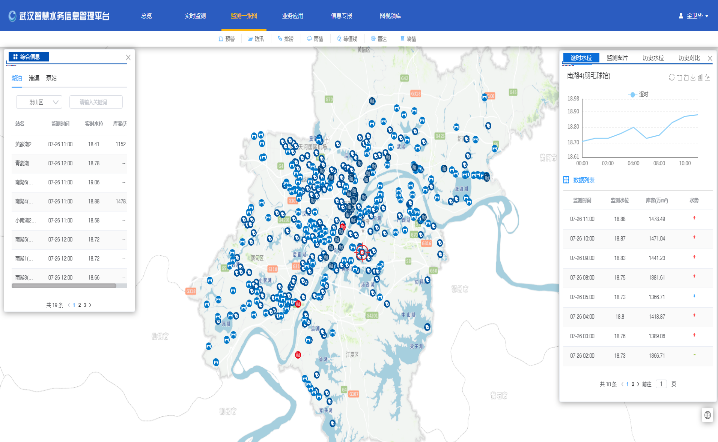The height and width of the screenshot is (442, 718).
Task: Expand the district dropdown in the left panel
Action: pyautogui.click(x=40, y=101)
